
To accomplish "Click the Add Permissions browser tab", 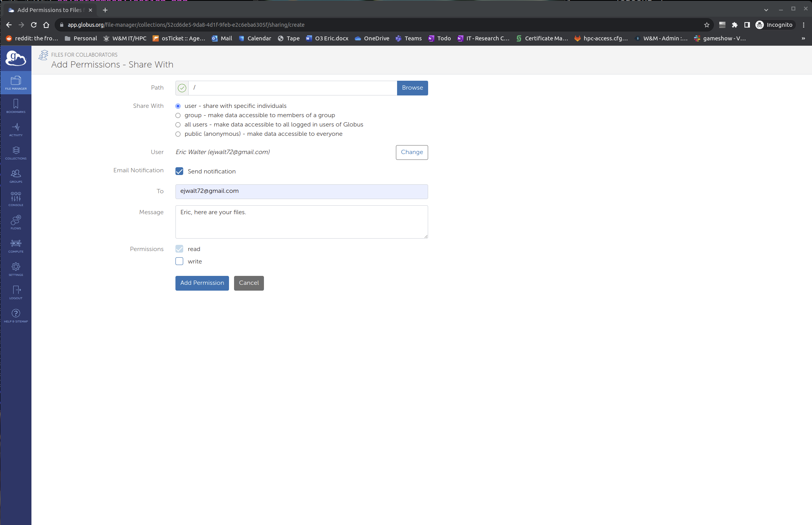I will pos(49,10).
